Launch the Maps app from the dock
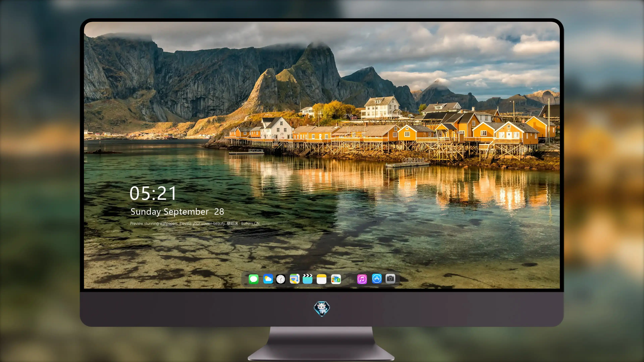The image size is (644, 362). click(294, 279)
